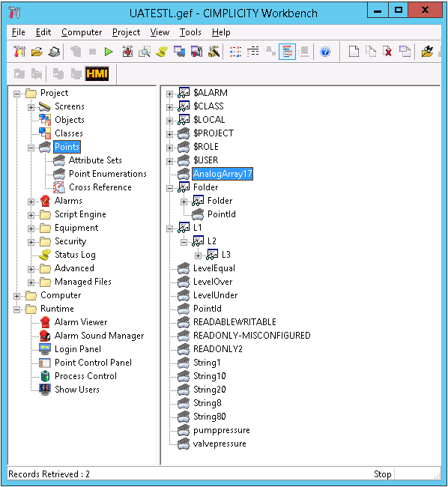Screen dimensions: 448x487
Task: Open the Help menu
Action: point(221,32)
